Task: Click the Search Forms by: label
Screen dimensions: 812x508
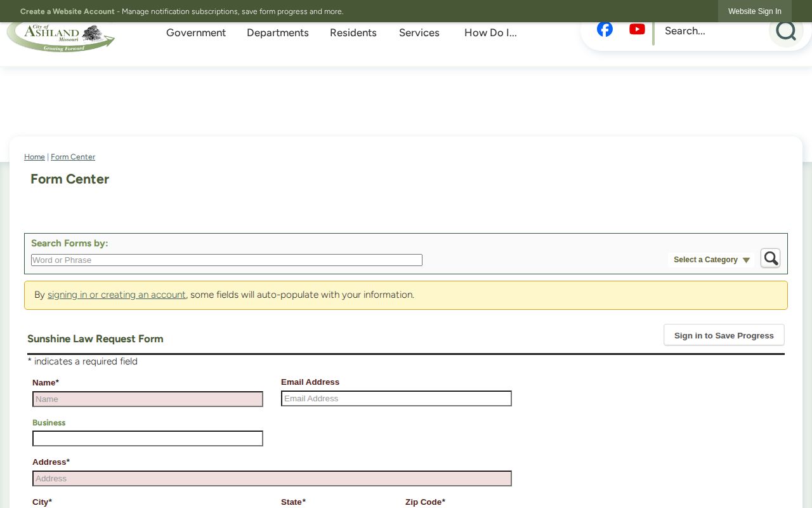Action: click(70, 243)
